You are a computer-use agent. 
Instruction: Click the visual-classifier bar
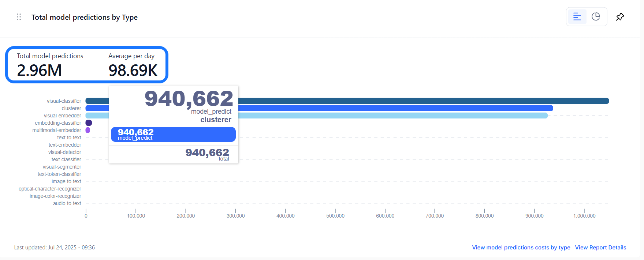(x=423, y=101)
